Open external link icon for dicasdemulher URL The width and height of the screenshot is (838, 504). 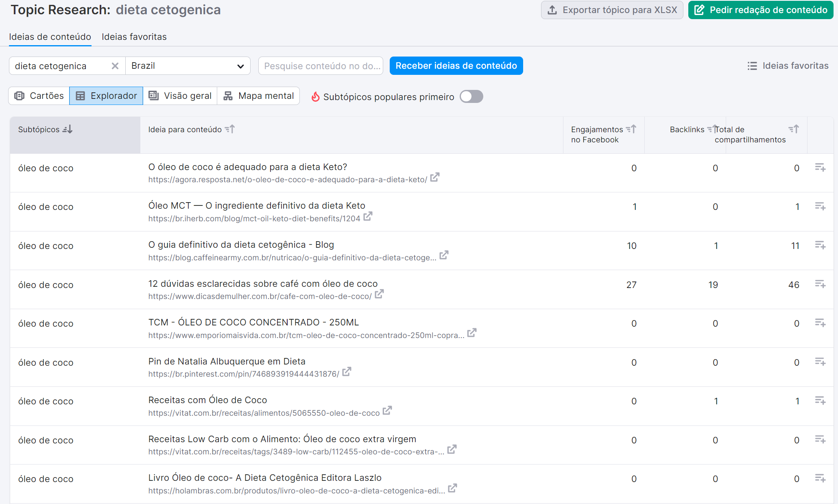[x=379, y=294]
